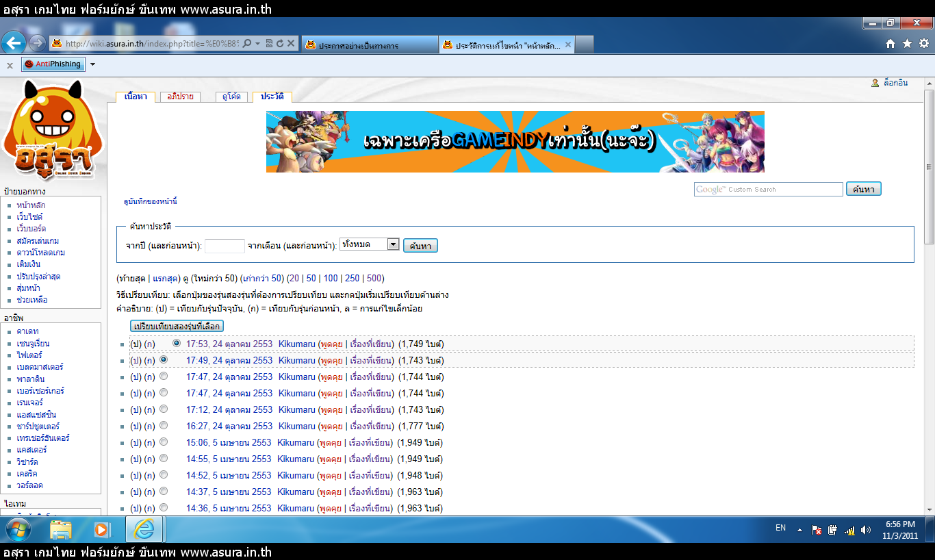This screenshot has height=560, width=935.
Task: Click the page vertical scrollbar down arrow
Action: 929,509
